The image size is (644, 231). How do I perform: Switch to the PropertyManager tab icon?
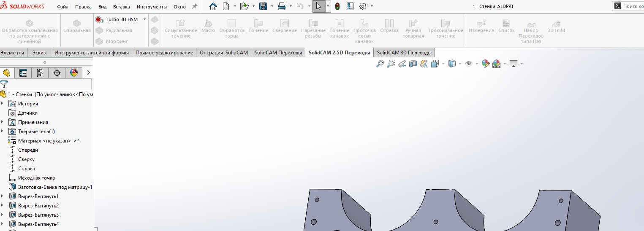click(23, 73)
